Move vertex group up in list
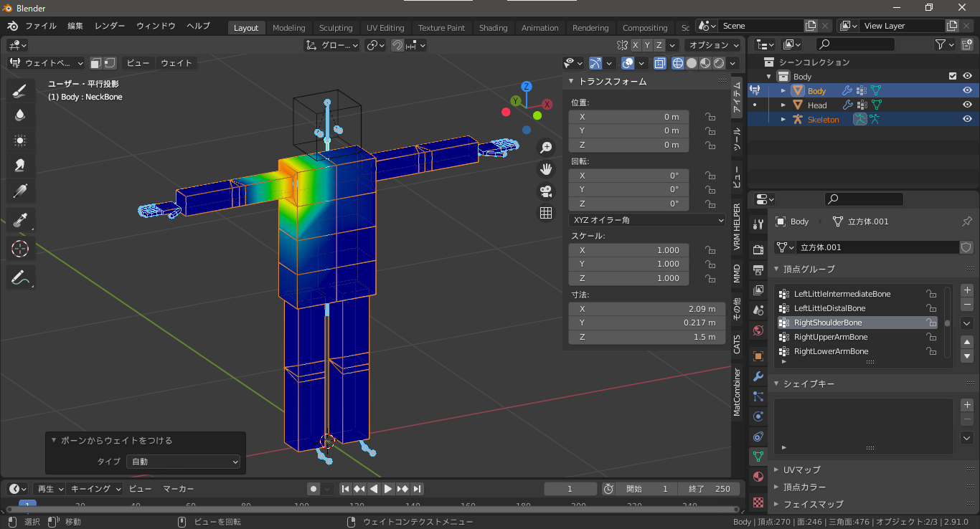The image size is (980, 529). [967, 341]
